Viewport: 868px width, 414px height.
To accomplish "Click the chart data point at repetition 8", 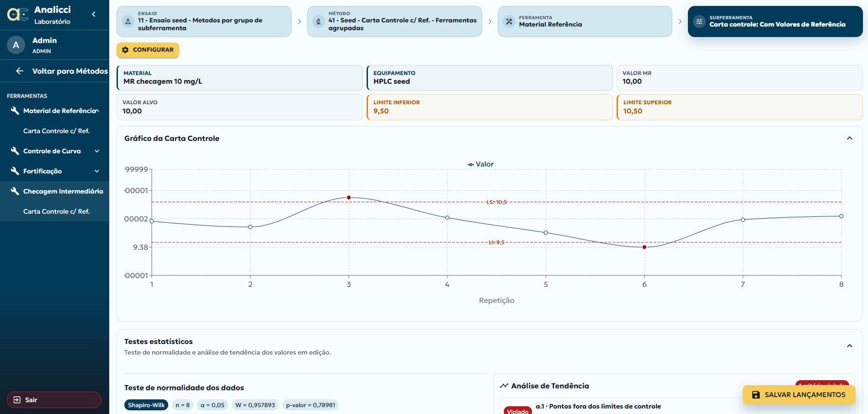I will click(x=841, y=216).
